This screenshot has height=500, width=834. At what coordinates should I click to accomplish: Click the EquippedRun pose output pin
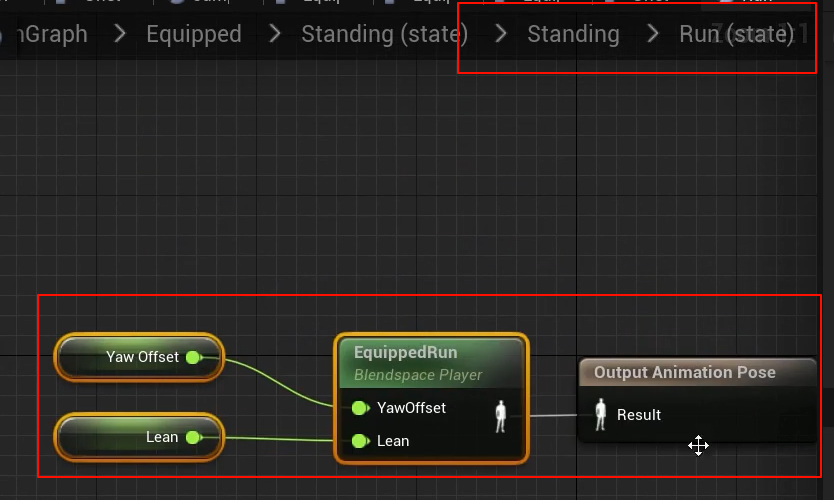pyautogui.click(x=501, y=416)
